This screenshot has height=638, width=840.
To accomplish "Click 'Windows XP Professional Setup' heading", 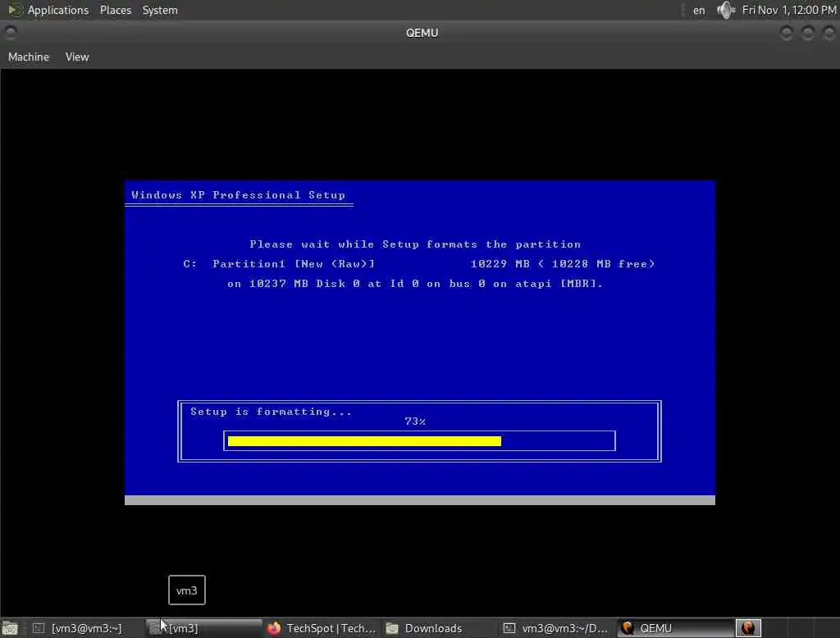I will (x=239, y=195).
